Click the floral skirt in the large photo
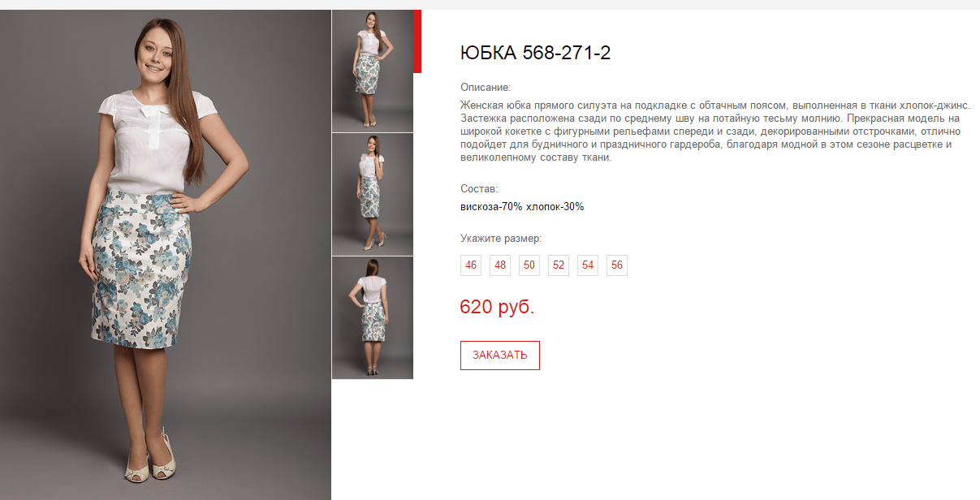Image resolution: width=980 pixels, height=500 pixels. (142, 268)
